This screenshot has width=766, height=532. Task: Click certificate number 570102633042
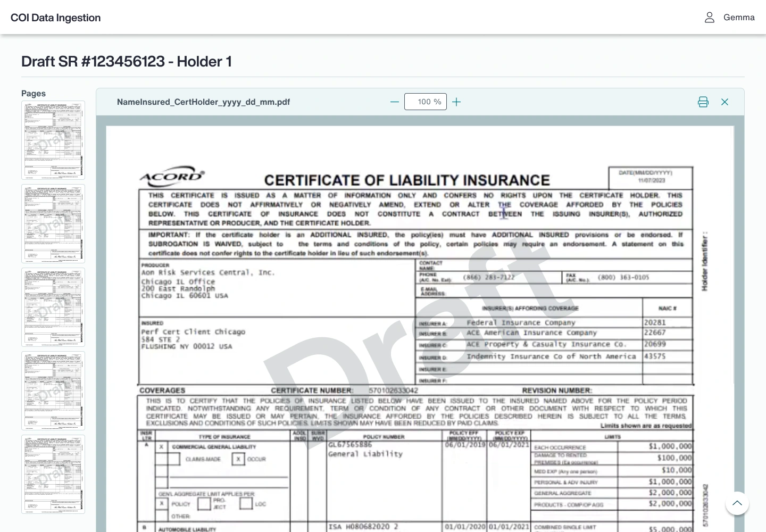[393, 390]
